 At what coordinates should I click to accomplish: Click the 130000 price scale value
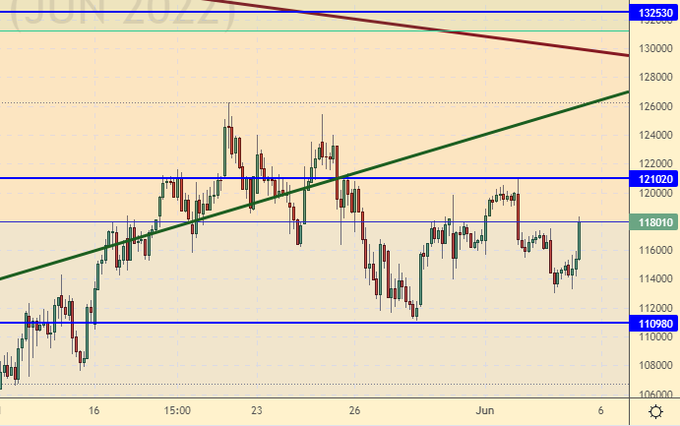click(x=654, y=48)
